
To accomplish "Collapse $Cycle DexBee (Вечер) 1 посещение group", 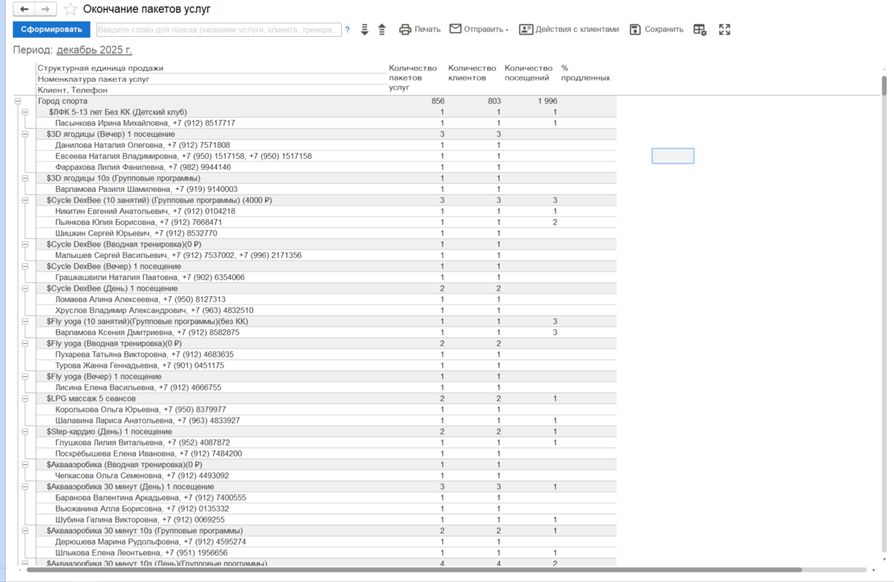I will (25, 266).
